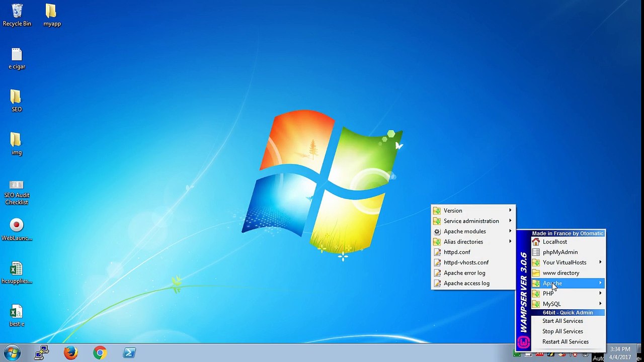Launch Windows PowerShell from the taskbar
This screenshot has width=644, height=362.
coord(129,353)
